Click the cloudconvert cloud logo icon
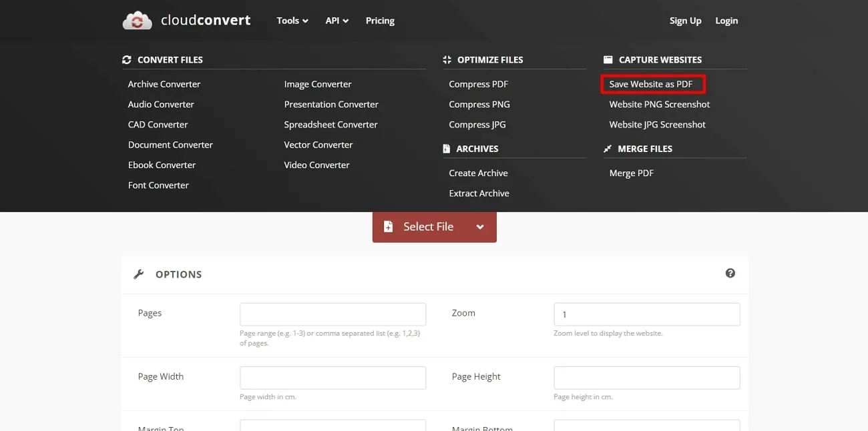 pyautogui.click(x=137, y=21)
